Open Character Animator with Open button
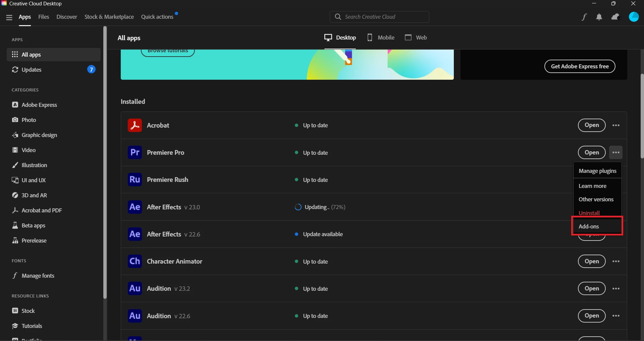Screen dimensions: 644x341 point(592,261)
